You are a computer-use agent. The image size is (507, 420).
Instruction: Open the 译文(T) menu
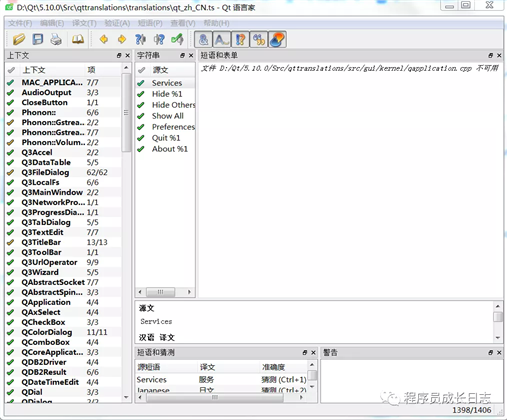[x=84, y=23]
